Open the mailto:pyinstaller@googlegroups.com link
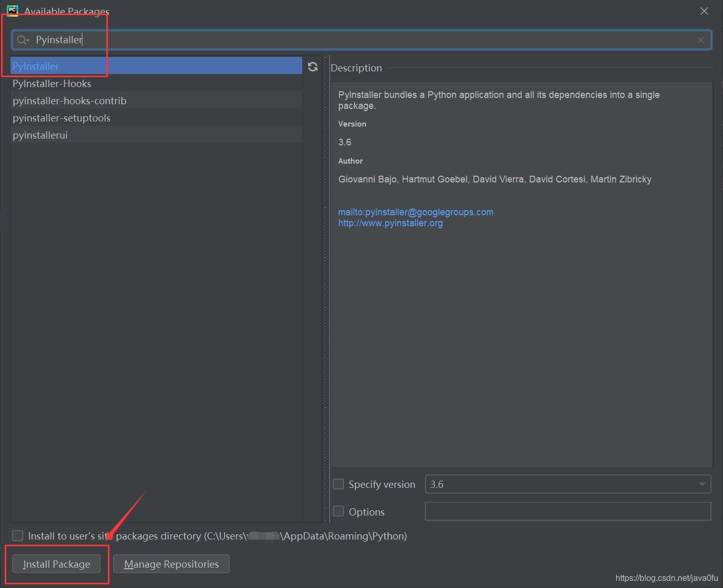 pos(415,212)
